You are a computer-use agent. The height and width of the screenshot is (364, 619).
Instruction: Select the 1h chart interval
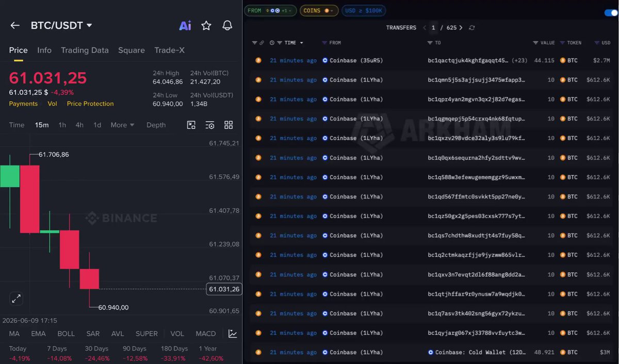click(x=62, y=125)
